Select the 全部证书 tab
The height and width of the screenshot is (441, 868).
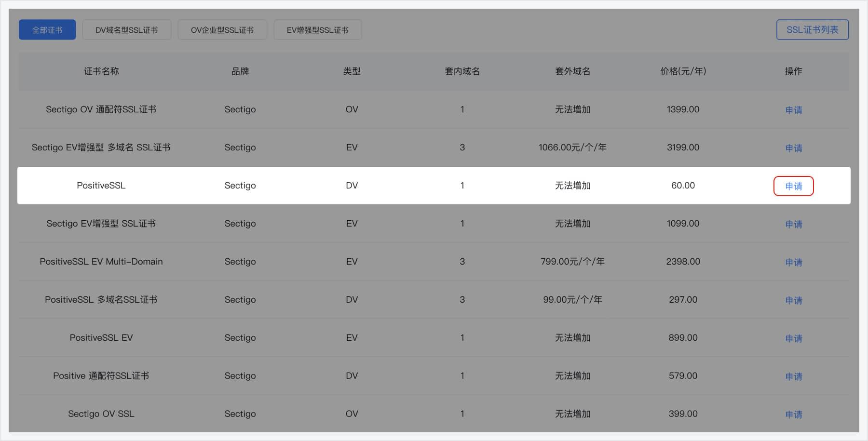(x=47, y=30)
